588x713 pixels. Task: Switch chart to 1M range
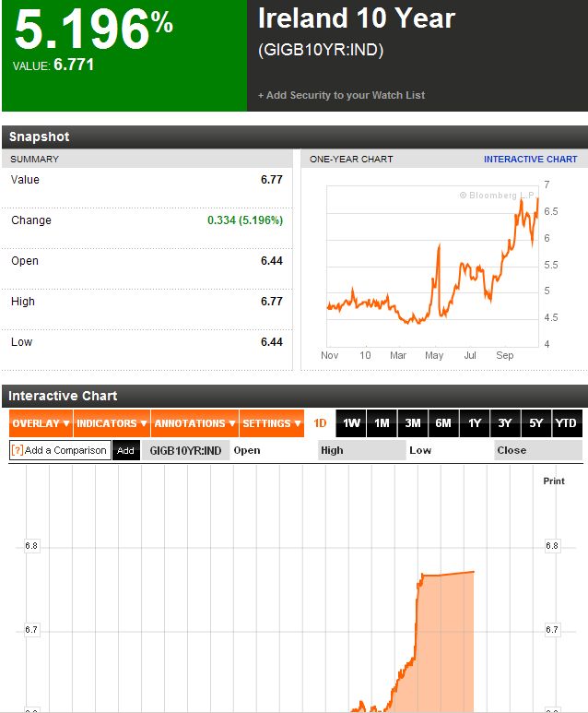point(382,423)
